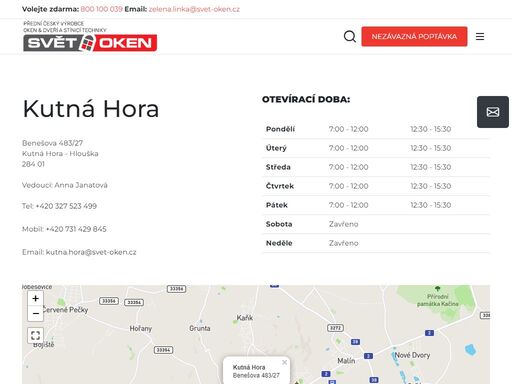Click the Neděle Zavřeno cell
512x384 pixels.
[344, 243]
